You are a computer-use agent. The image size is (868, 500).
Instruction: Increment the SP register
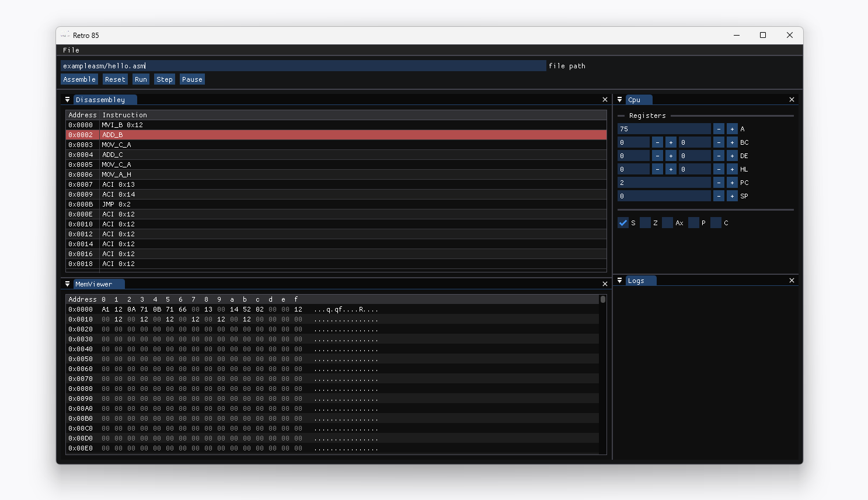(x=732, y=196)
